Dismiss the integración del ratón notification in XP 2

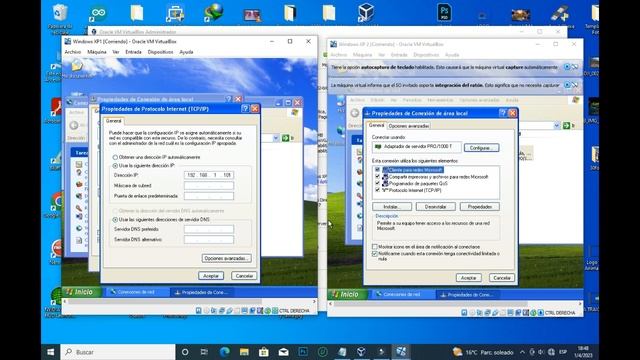pos(575,85)
